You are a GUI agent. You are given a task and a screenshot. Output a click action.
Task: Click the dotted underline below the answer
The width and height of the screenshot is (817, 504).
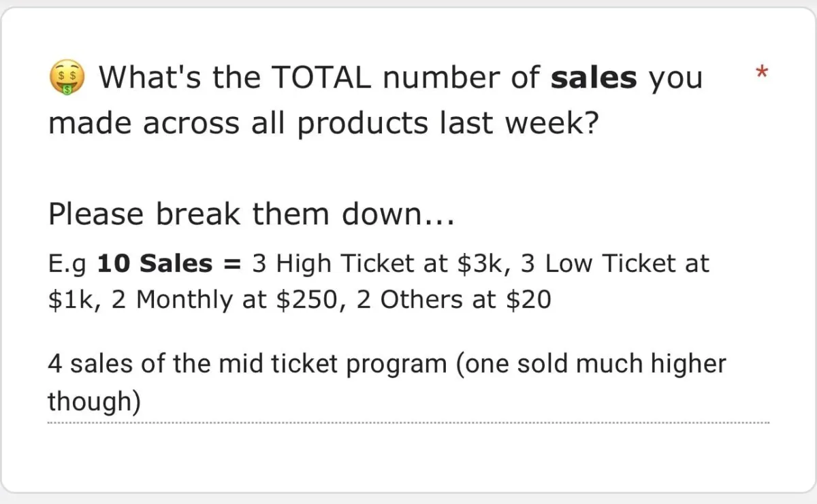pyautogui.click(x=408, y=422)
